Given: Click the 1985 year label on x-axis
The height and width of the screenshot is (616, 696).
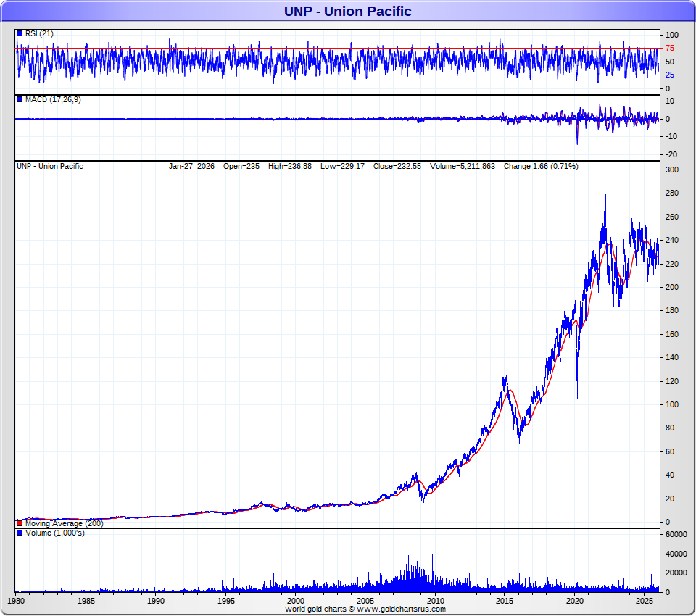Looking at the screenshot, I should [86, 601].
